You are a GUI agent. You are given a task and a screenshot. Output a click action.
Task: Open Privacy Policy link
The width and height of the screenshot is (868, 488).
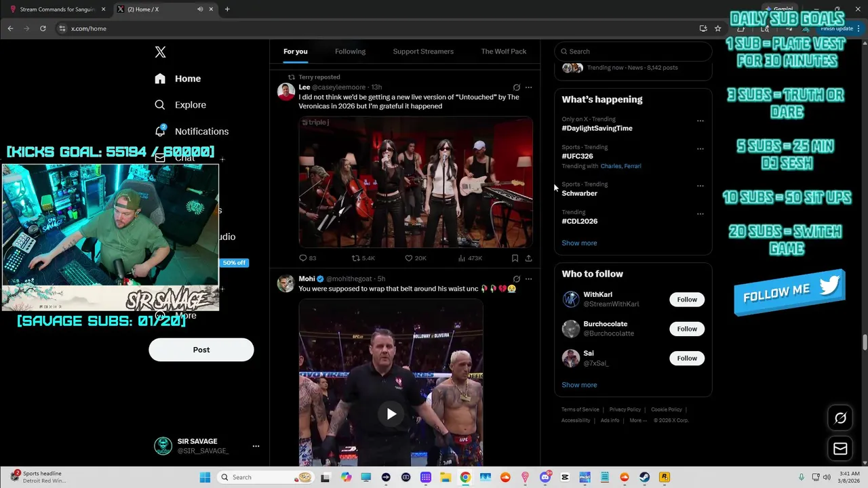625,409
